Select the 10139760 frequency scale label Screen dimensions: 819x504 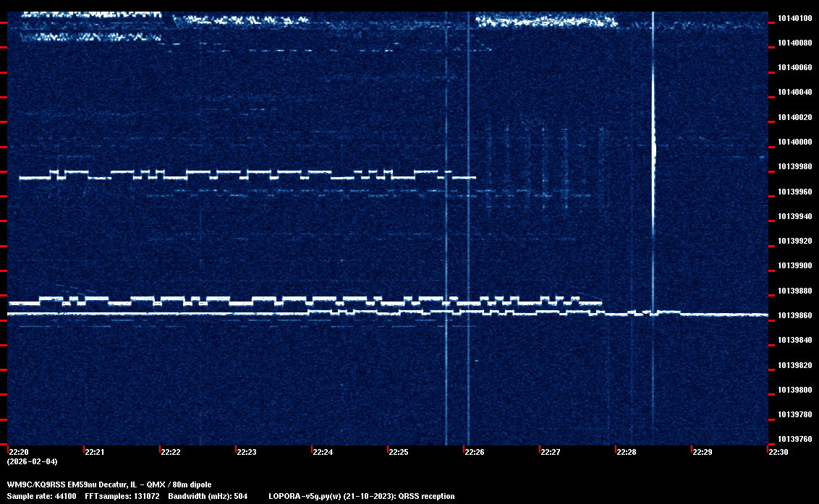793,440
